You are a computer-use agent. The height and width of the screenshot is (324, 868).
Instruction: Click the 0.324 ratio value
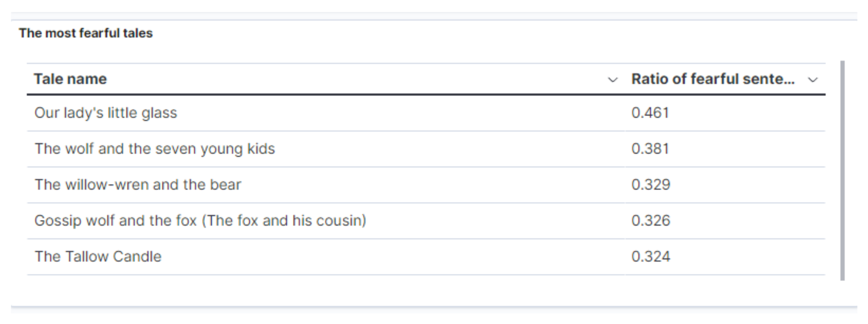[x=651, y=257]
